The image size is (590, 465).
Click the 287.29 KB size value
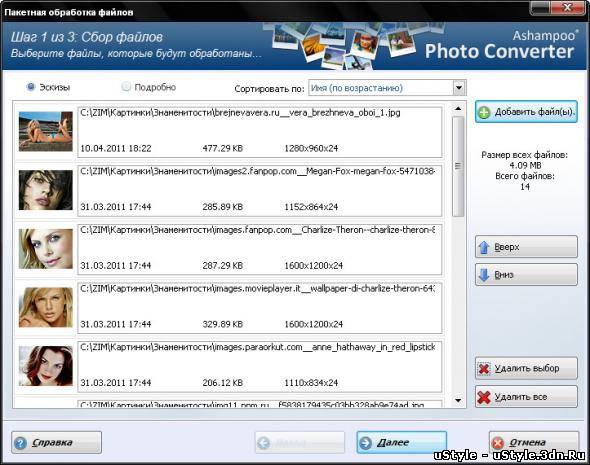(x=222, y=266)
